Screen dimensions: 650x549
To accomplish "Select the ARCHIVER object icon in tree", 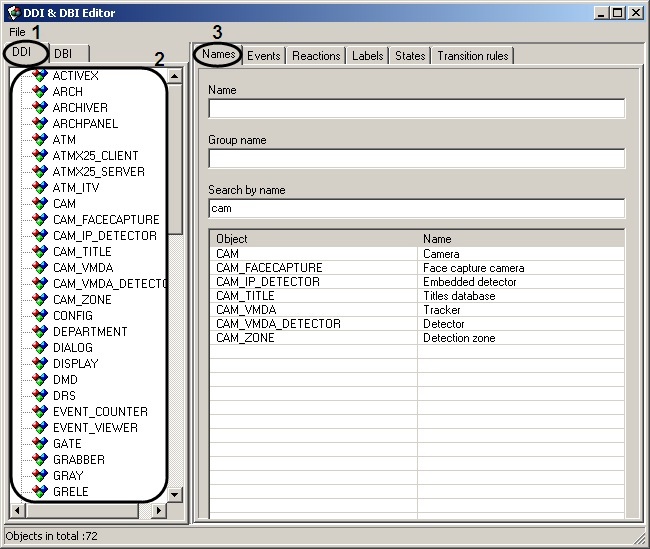I will point(40,108).
